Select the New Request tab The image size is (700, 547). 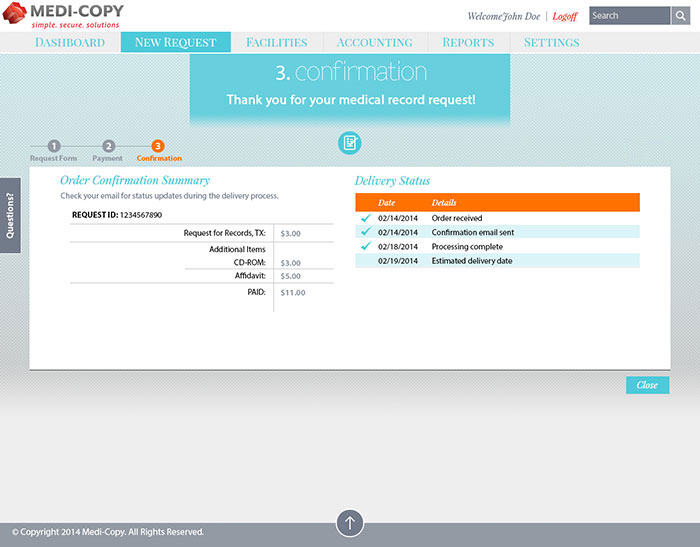(x=175, y=43)
